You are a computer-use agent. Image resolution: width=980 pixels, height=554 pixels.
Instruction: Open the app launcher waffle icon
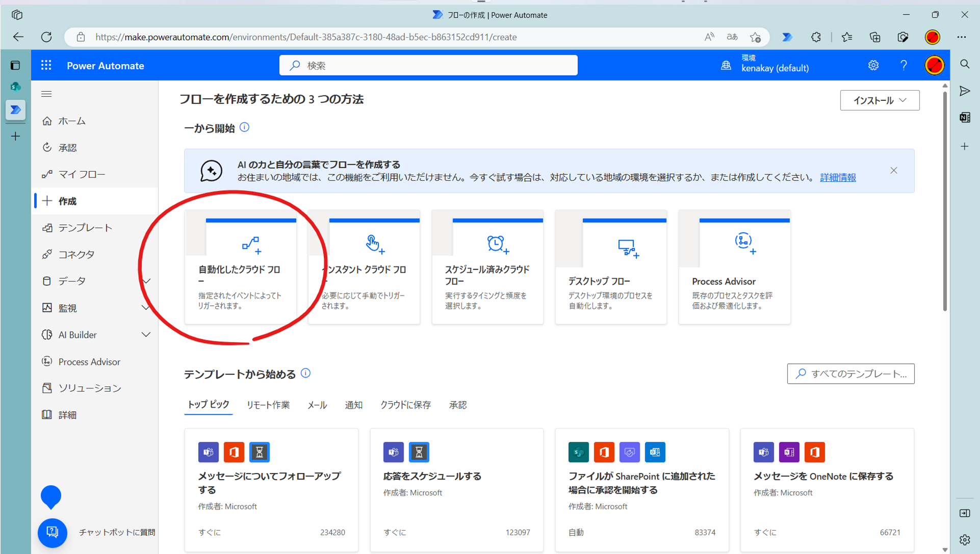tap(46, 65)
